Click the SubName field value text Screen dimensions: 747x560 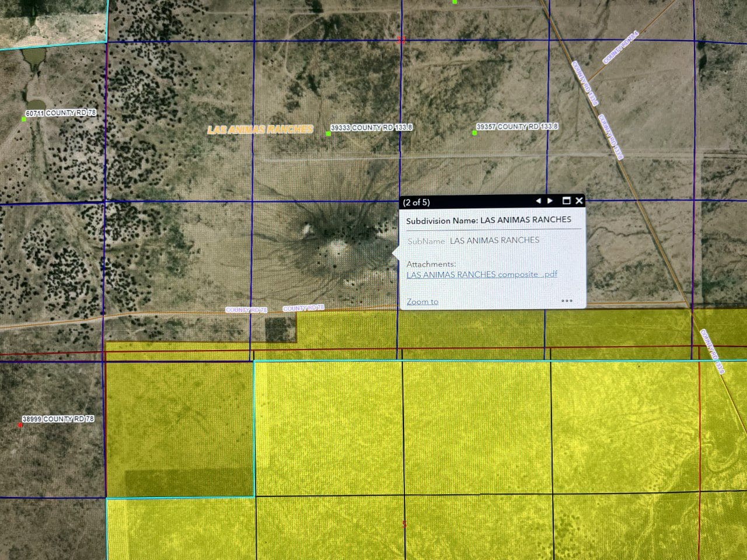click(495, 240)
